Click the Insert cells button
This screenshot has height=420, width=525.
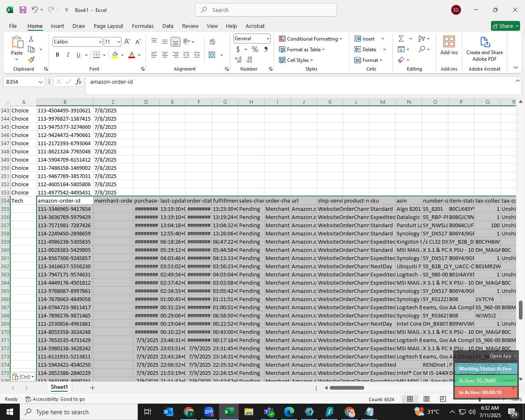pyautogui.click(x=370, y=39)
